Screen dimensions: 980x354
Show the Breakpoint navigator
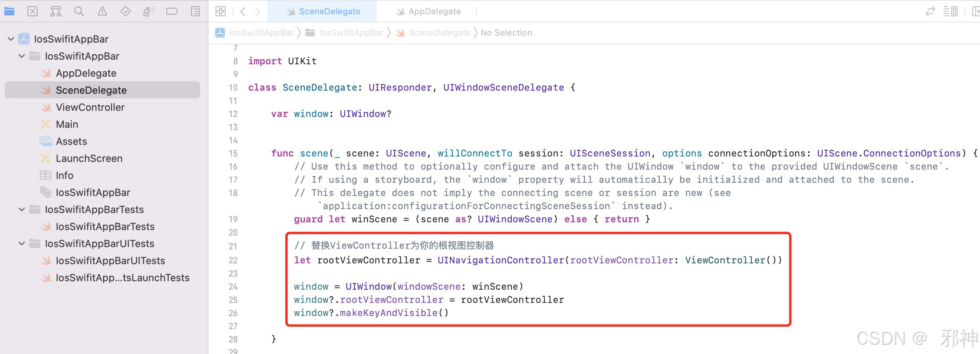click(172, 11)
